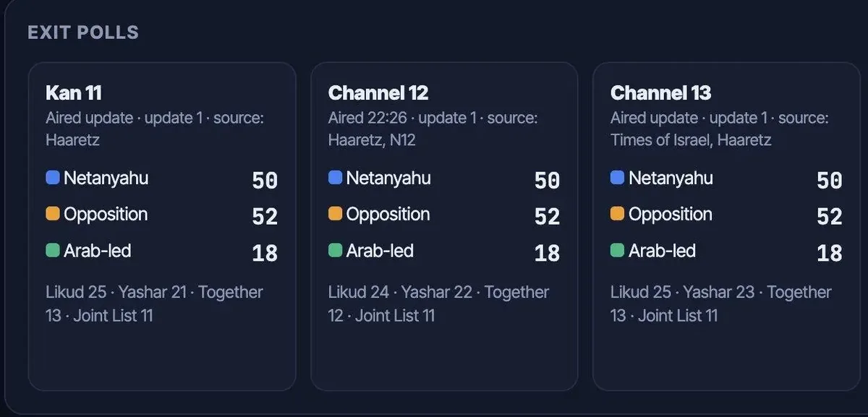This screenshot has height=417, width=868.
Task: Click Channel 12 party breakdown starting Likud 24
Action: pos(438,304)
